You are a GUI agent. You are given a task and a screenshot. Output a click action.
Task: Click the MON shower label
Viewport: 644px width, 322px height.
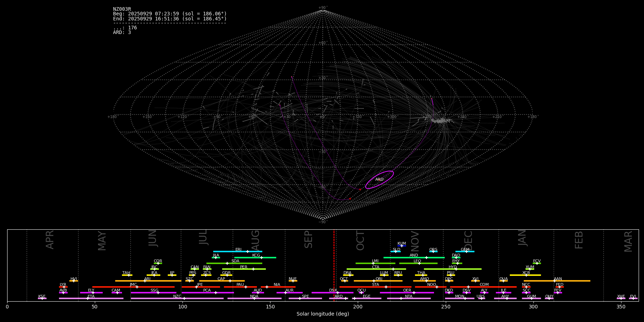click(x=459, y=297)
